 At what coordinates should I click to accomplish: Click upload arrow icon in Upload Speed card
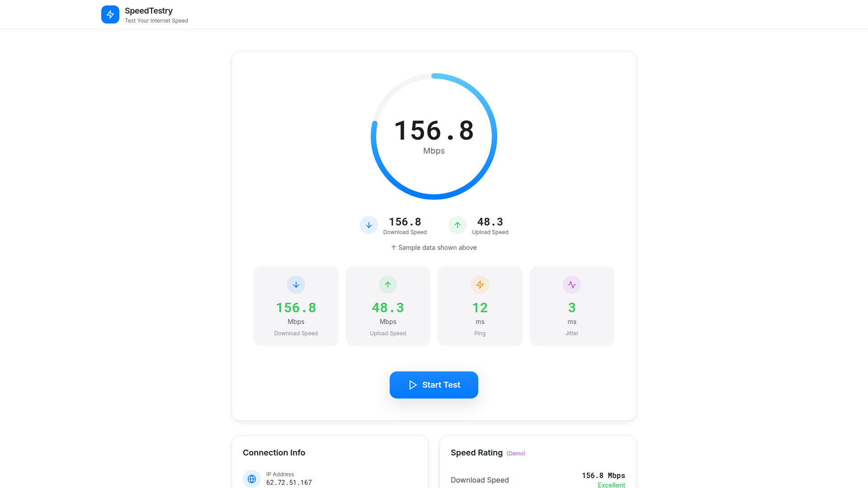[x=387, y=285]
